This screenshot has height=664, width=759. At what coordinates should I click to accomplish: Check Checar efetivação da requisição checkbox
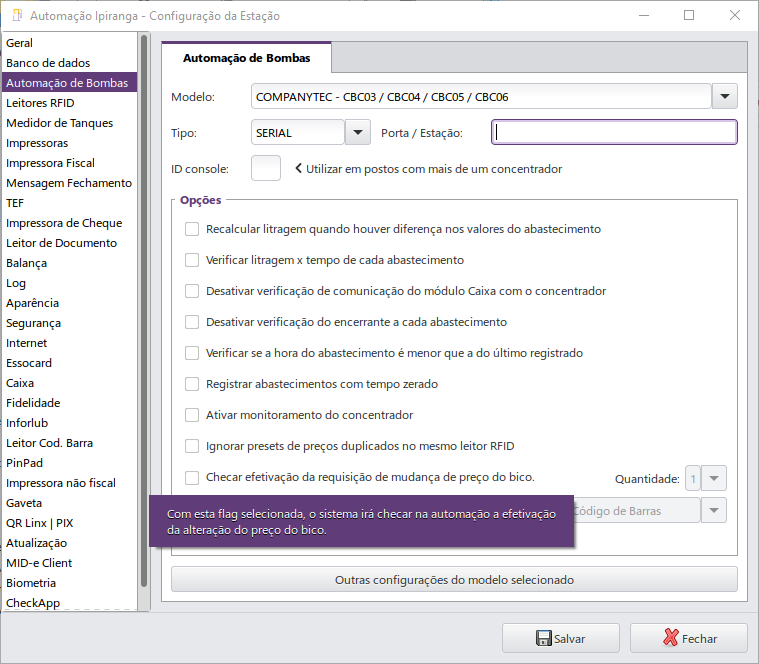(x=192, y=478)
